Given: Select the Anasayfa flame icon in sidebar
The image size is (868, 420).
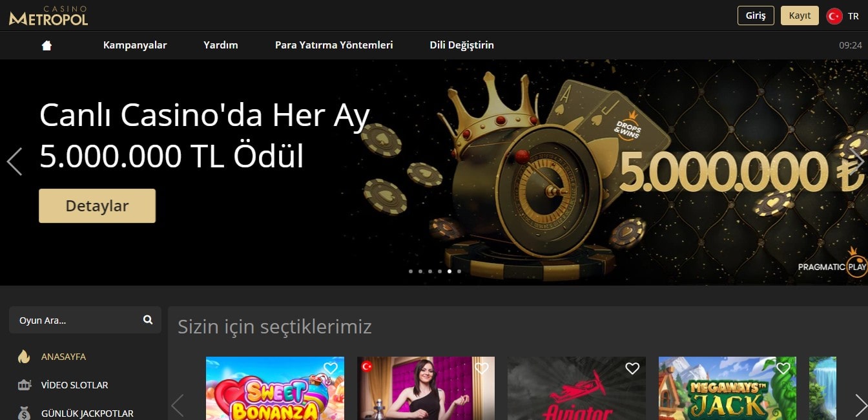Looking at the screenshot, I should click(x=24, y=357).
